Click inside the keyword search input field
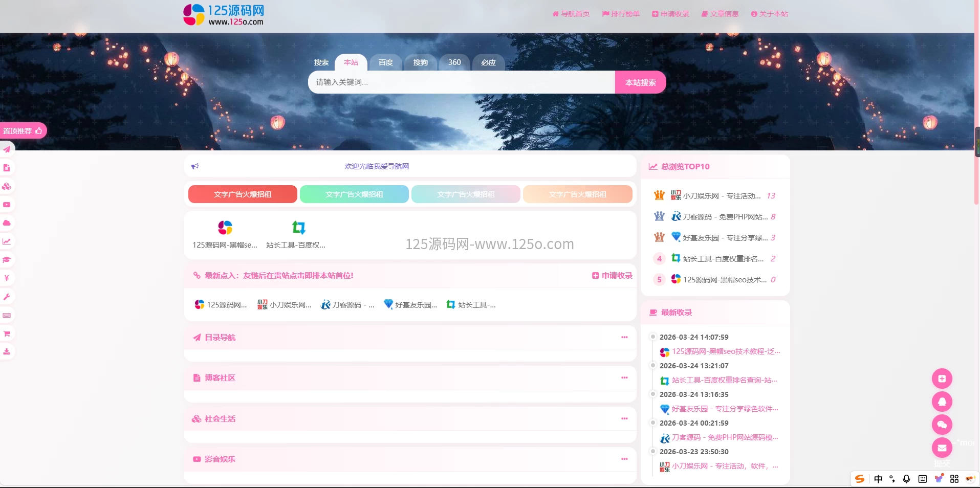Viewport: 980px width, 488px height. click(x=461, y=82)
